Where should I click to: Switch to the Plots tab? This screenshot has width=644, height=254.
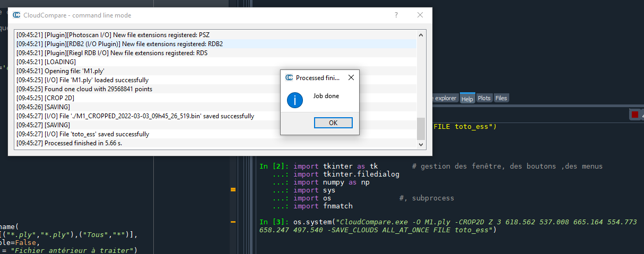click(x=484, y=98)
